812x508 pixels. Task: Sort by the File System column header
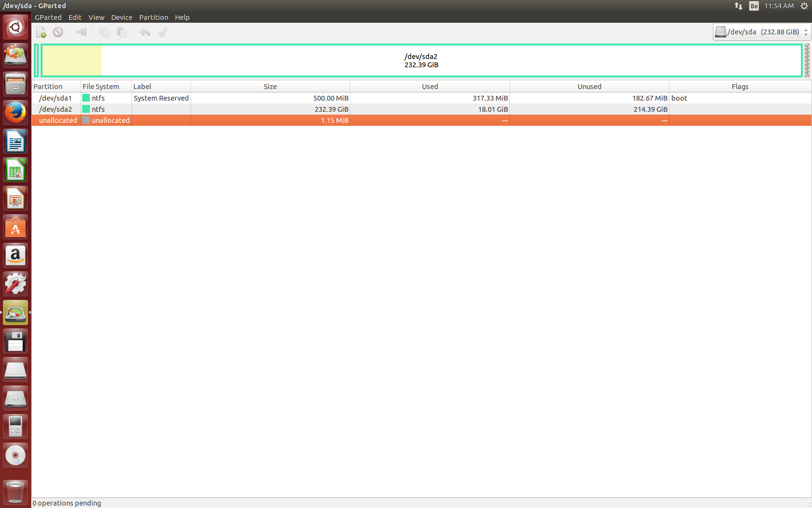click(x=106, y=87)
